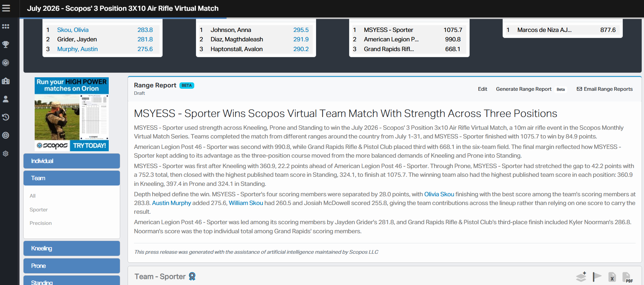Expand the Prone results section

(x=72, y=266)
